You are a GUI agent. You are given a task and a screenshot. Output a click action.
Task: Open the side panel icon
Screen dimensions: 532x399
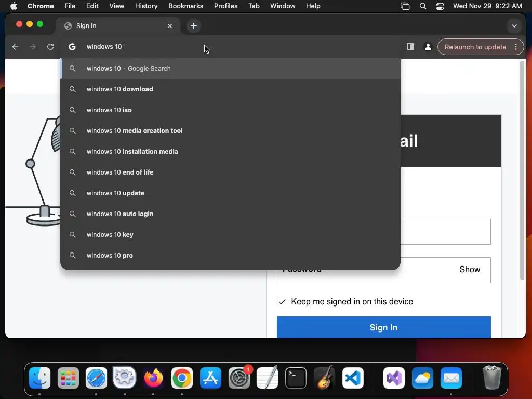click(x=410, y=47)
